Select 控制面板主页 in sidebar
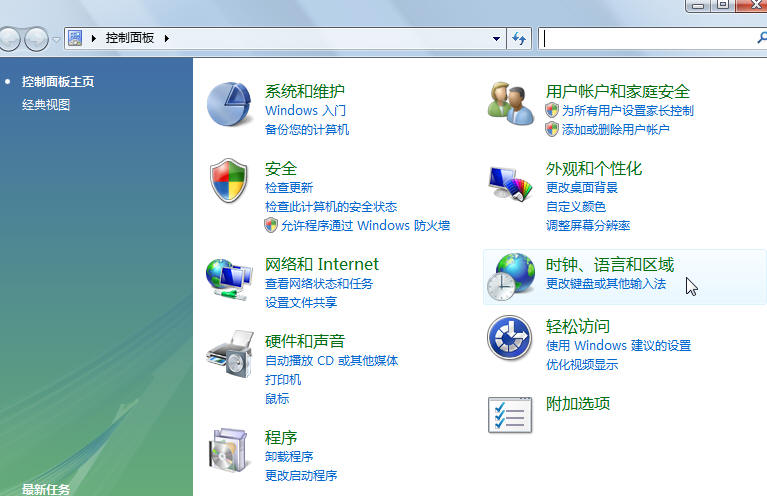This screenshot has width=767, height=496. (x=58, y=82)
